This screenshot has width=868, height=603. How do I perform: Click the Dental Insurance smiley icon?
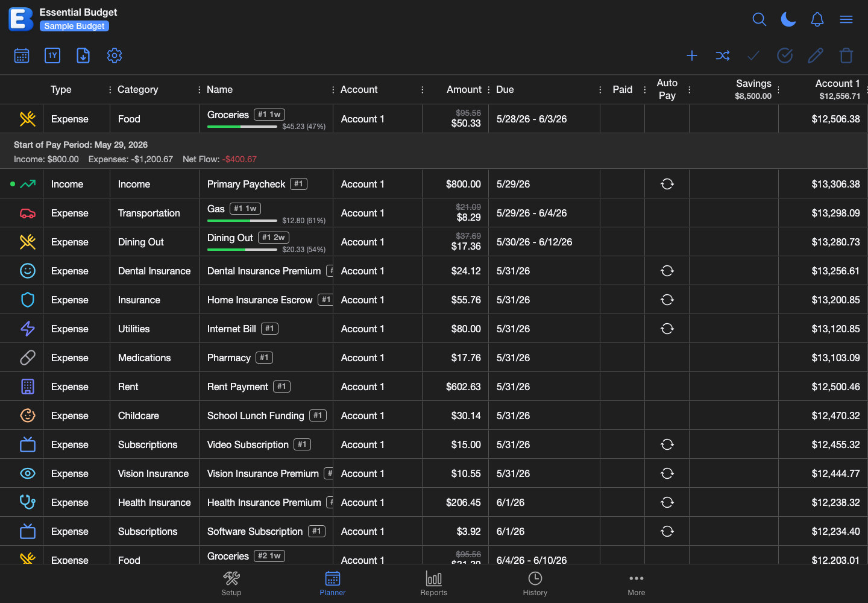(x=28, y=271)
